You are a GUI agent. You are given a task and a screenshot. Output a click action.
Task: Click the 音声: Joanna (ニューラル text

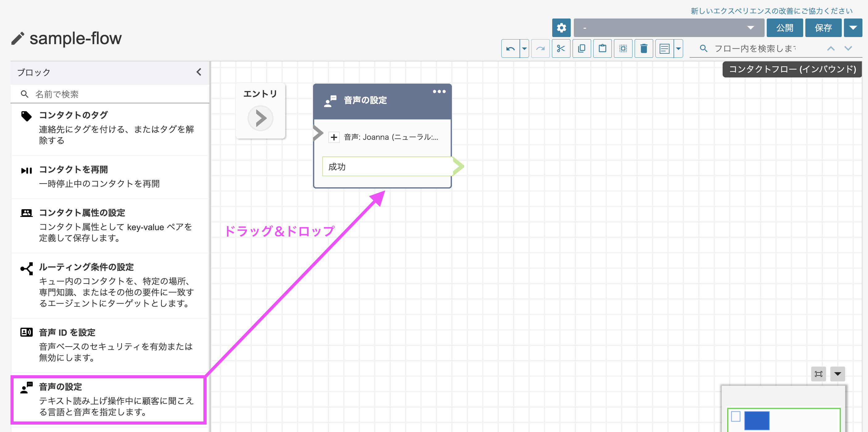tap(391, 137)
